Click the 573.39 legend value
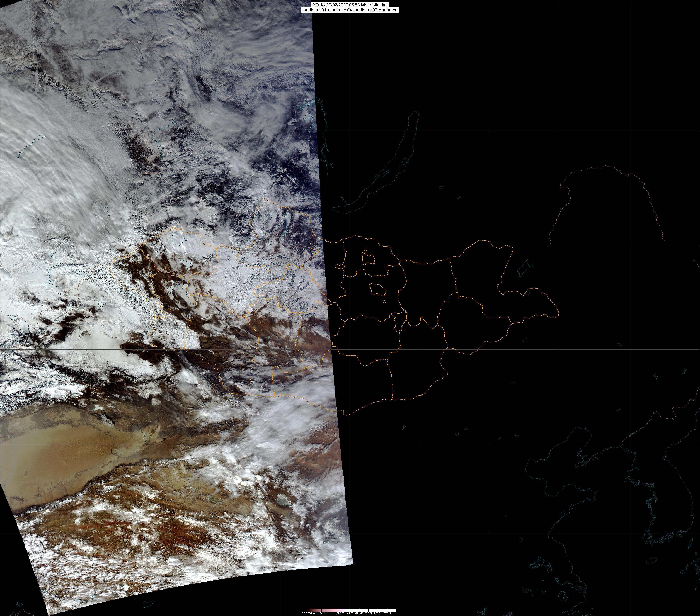Screen dimensions: 700x616 pos(369,614)
